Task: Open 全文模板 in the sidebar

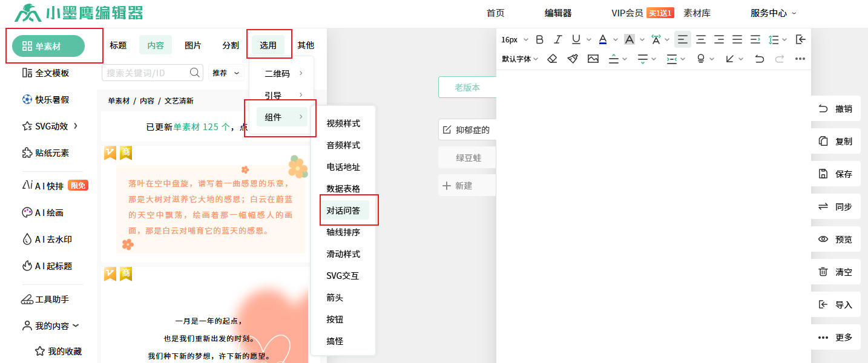Action: pyautogui.click(x=45, y=73)
